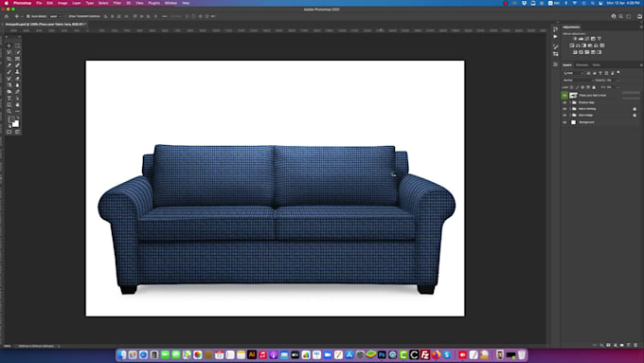Viewport: 644px width, 363px height.
Task: Open the Image menu
Action: click(x=63, y=3)
